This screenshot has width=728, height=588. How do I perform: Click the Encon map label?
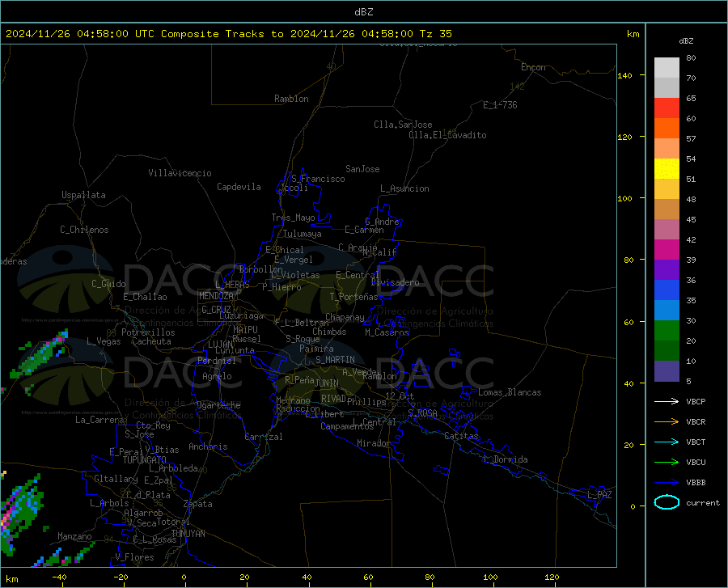click(x=533, y=67)
